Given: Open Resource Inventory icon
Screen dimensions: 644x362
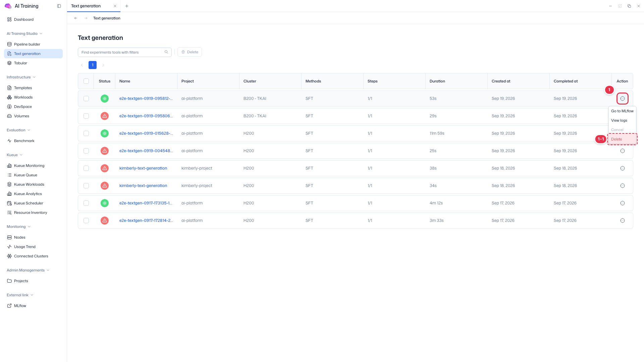Looking at the screenshot, I should (9, 213).
